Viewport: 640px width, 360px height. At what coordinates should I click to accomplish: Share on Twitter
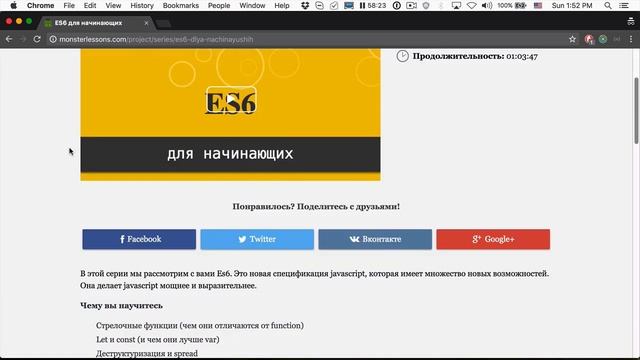pyautogui.click(x=257, y=239)
